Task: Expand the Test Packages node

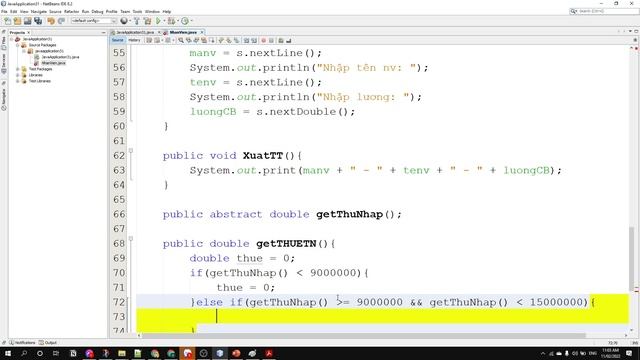Action: point(18,69)
